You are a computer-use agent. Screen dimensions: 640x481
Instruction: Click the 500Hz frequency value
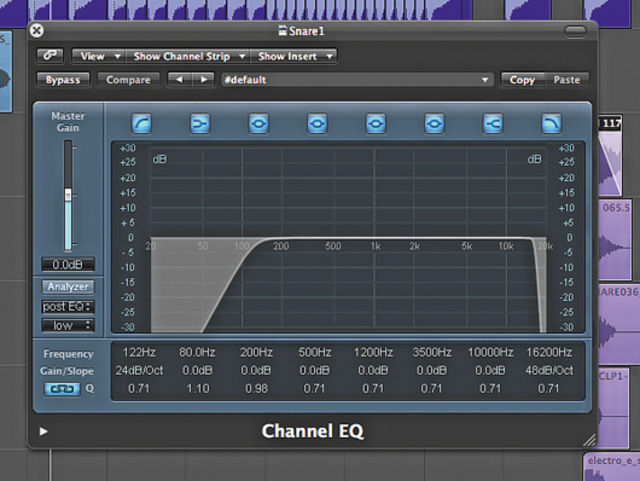[315, 352]
